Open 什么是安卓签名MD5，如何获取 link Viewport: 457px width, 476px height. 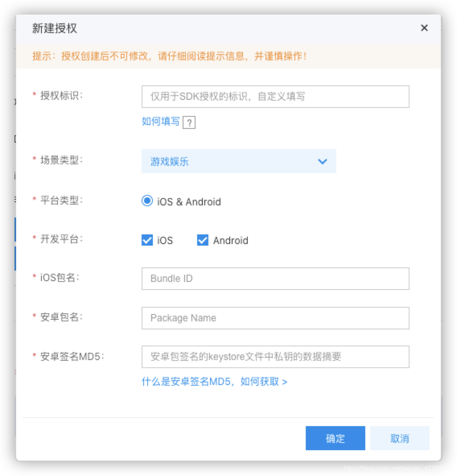click(215, 381)
